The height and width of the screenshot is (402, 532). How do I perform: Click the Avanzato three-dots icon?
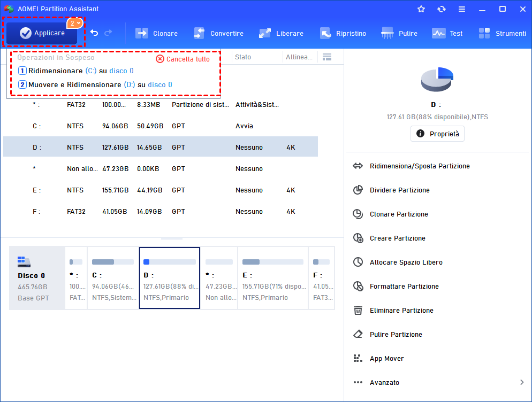(x=358, y=382)
